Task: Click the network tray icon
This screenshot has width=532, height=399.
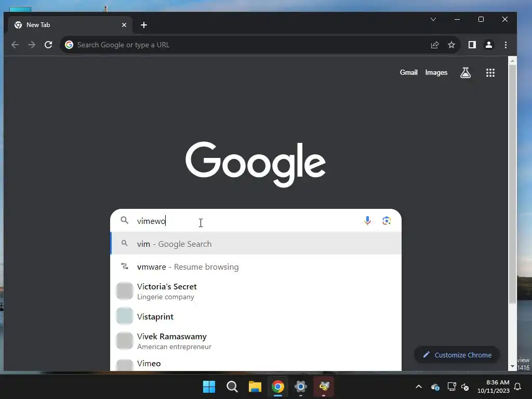Action: pos(451,387)
